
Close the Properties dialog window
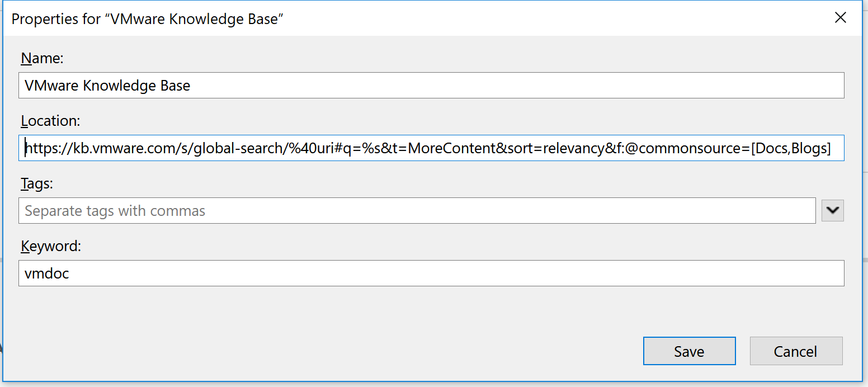point(841,18)
